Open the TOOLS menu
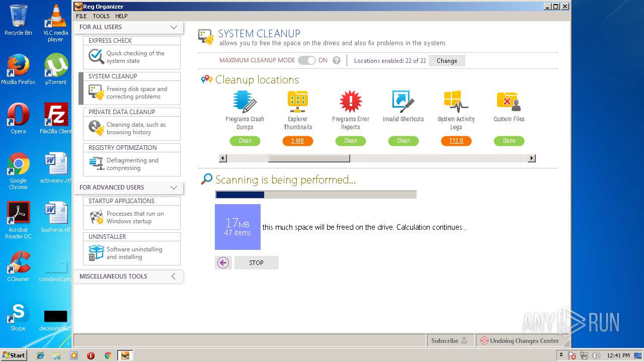 pos(101,16)
